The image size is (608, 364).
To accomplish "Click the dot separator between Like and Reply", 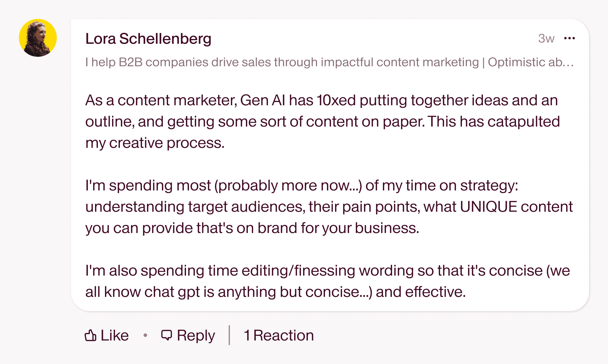I will point(145,335).
